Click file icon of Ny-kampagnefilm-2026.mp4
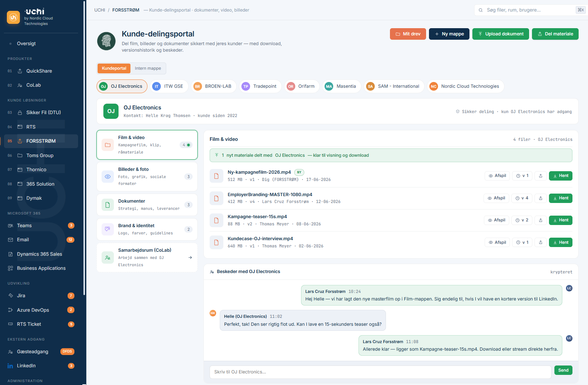This screenshot has width=588, height=385. coord(216,176)
